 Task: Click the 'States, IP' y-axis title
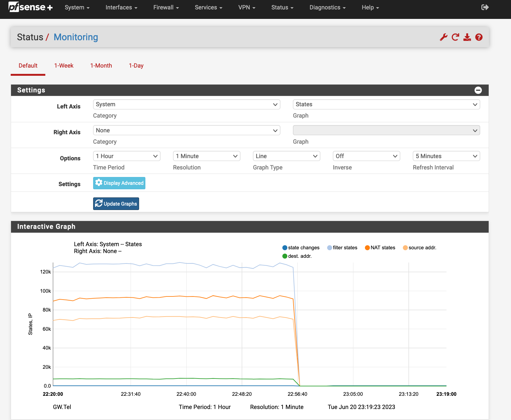[31, 324]
